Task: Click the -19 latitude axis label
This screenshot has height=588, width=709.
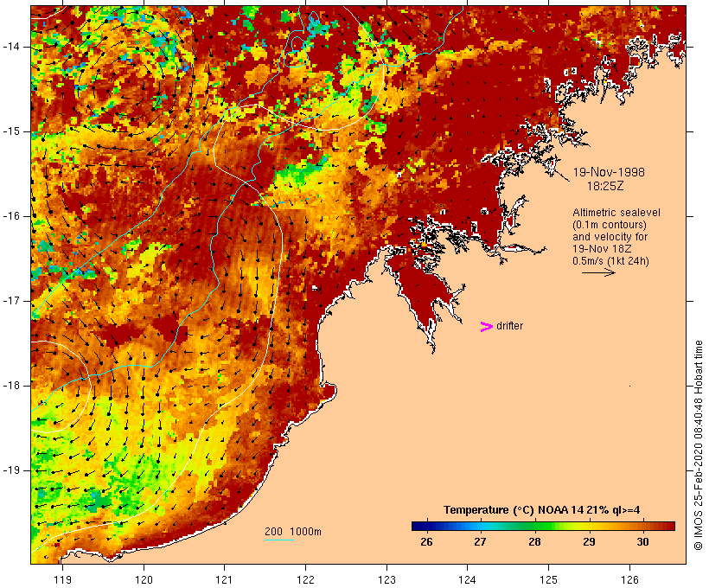Action: pyautogui.click(x=11, y=470)
